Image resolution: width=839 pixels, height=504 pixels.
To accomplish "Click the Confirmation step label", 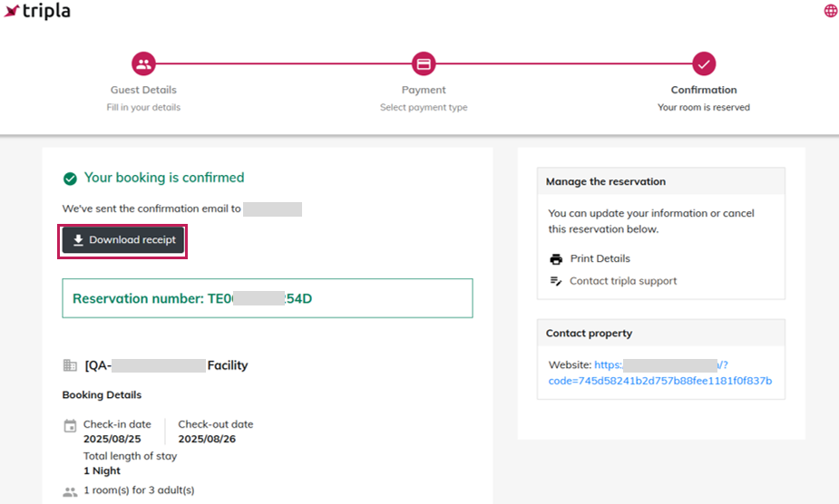I will [x=704, y=90].
